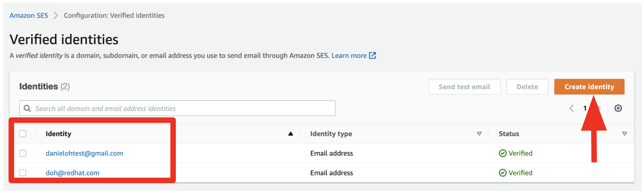The image size is (644, 193).
Task: Sort by Identity column ascending arrow
Action: (290, 134)
